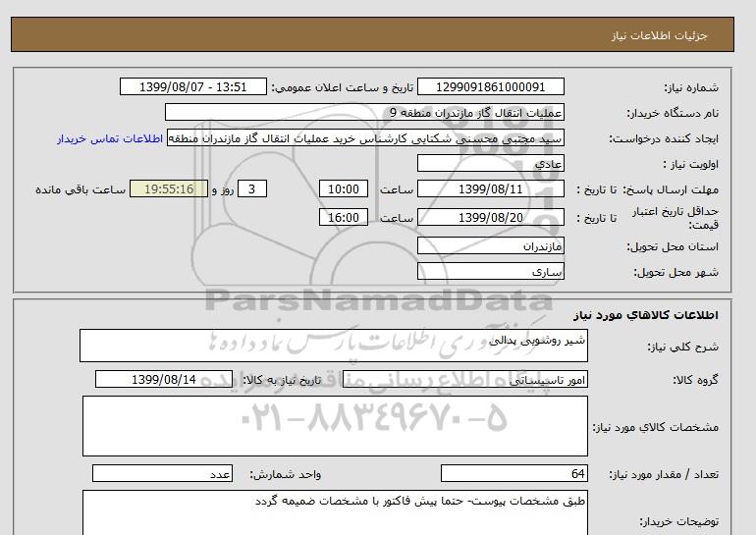This screenshot has width=756, height=535.
Task: Click the label شهر محل تحویل
Action: (675, 272)
